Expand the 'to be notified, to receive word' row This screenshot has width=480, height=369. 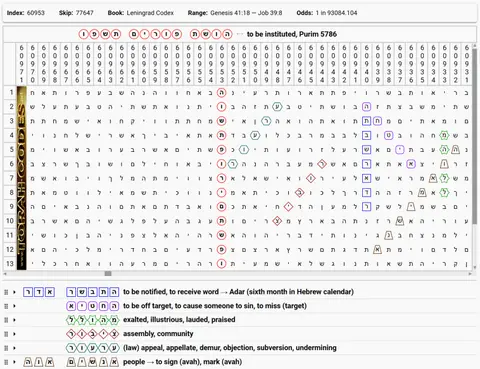pyautogui.click(x=14, y=292)
